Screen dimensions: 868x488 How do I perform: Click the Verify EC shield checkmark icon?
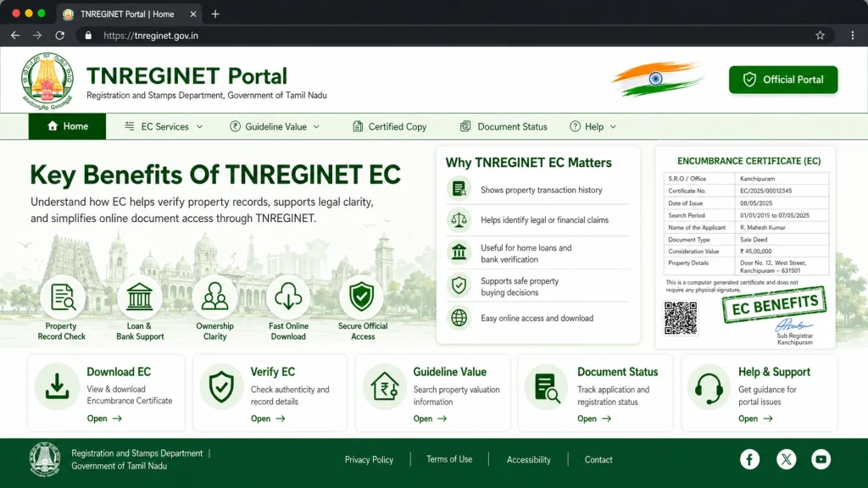[x=221, y=386]
